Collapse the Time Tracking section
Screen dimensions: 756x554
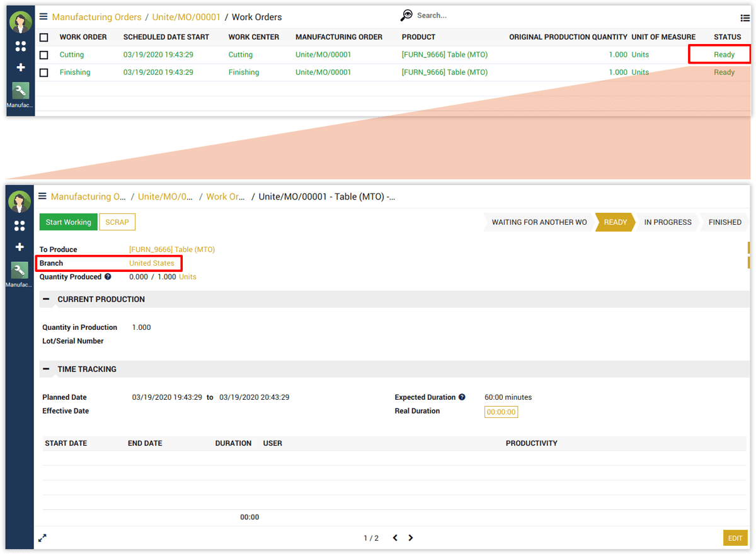click(x=46, y=369)
